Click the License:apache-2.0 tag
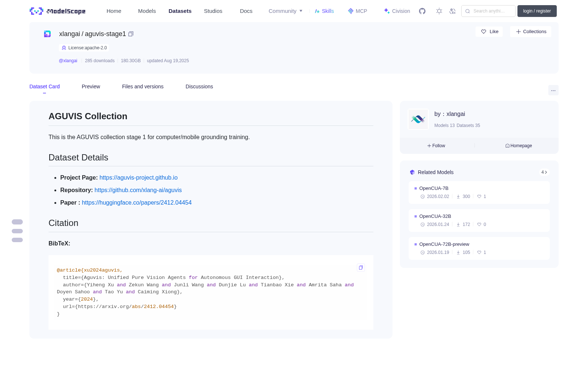 coord(84,48)
